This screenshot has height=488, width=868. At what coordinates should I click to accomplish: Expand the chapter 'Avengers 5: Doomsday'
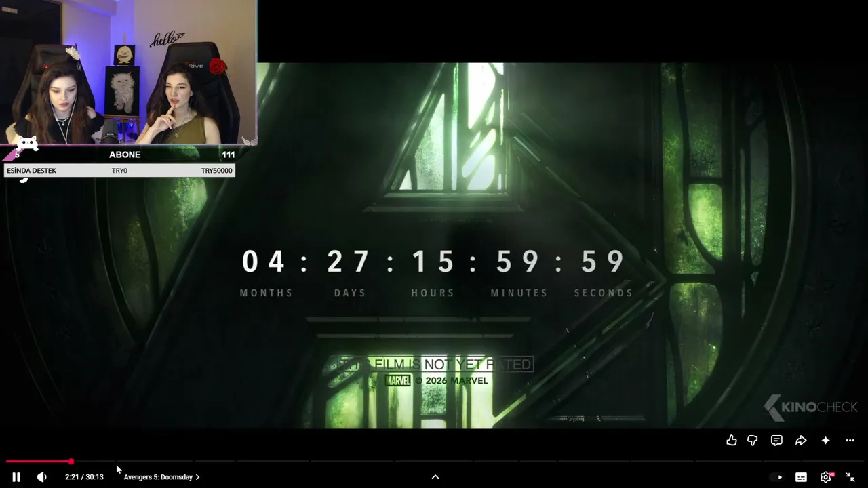pyautogui.click(x=161, y=477)
